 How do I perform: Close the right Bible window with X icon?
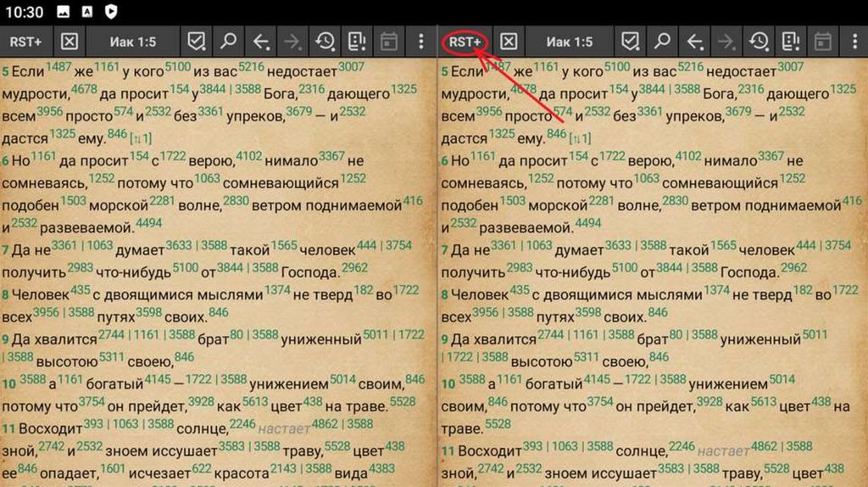tap(509, 42)
